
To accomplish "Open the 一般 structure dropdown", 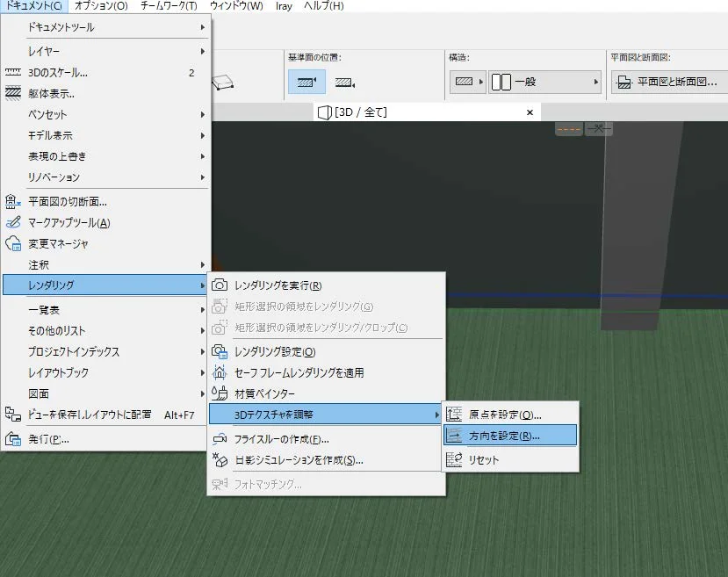I will (544, 83).
